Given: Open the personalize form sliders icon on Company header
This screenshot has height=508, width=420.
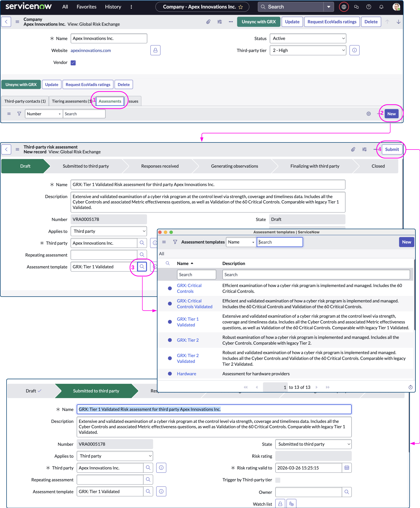Looking at the screenshot, I should (x=219, y=22).
